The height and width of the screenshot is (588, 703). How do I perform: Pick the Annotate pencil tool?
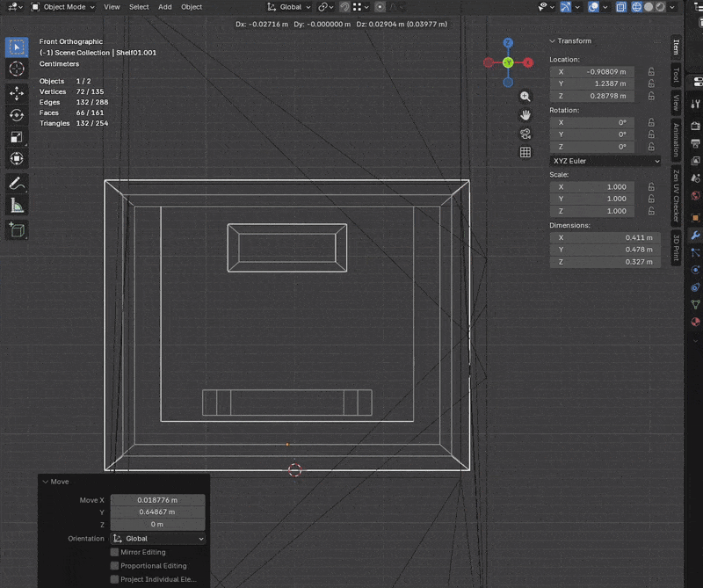pos(17,184)
